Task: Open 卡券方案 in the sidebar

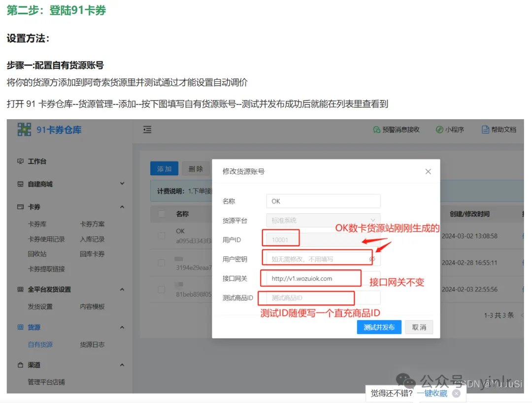Action: point(92,224)
